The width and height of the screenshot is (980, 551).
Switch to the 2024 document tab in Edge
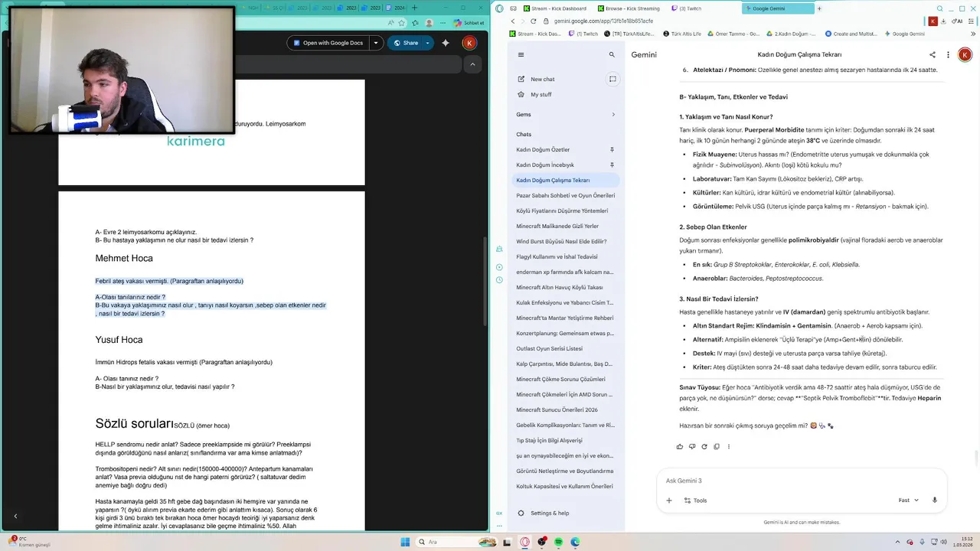tap(397, 8)
